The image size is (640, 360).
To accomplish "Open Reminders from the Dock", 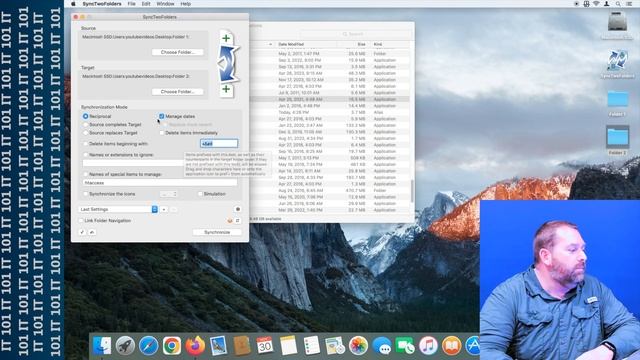I will pos(311,346).
